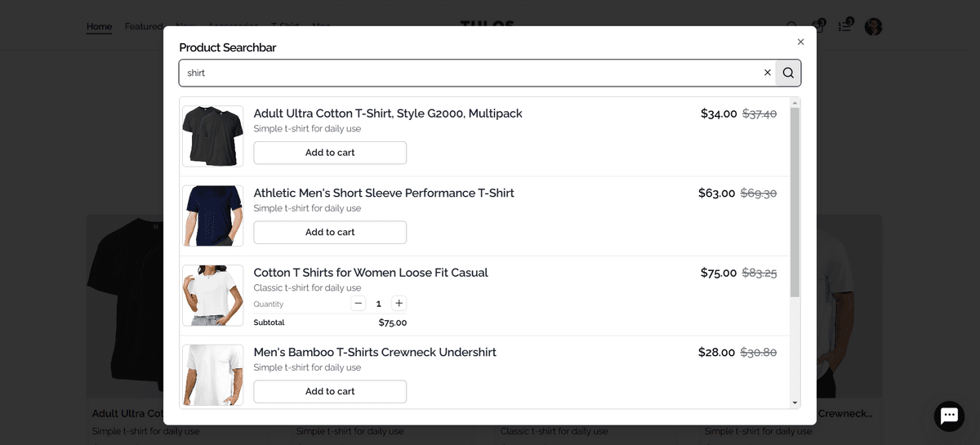Open the Men's Bamboo T-Shirts Crewneck title
Viewport: 980px width, 445px height.
pyautogui.click(x=375, y=352)
